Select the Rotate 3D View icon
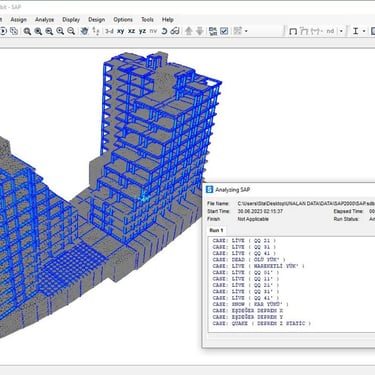Screen dimensions: 375x375 click(164, 31)
